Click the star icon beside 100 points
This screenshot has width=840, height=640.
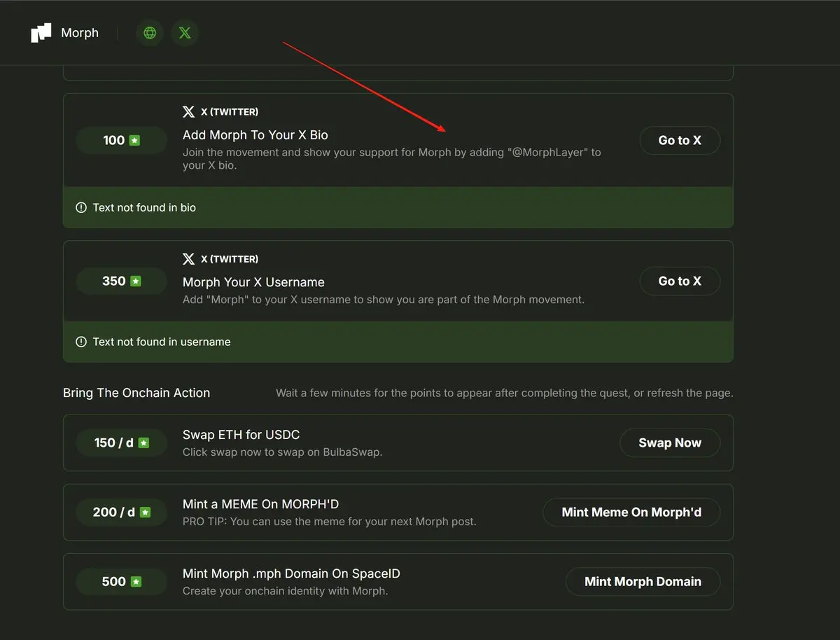tap(135, 140)
